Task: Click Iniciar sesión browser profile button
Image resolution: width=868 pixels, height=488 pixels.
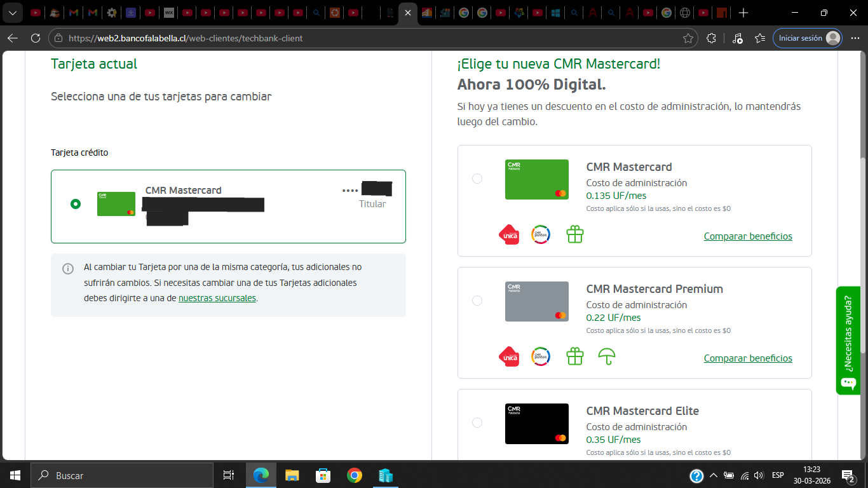Action: click(807, 38)
